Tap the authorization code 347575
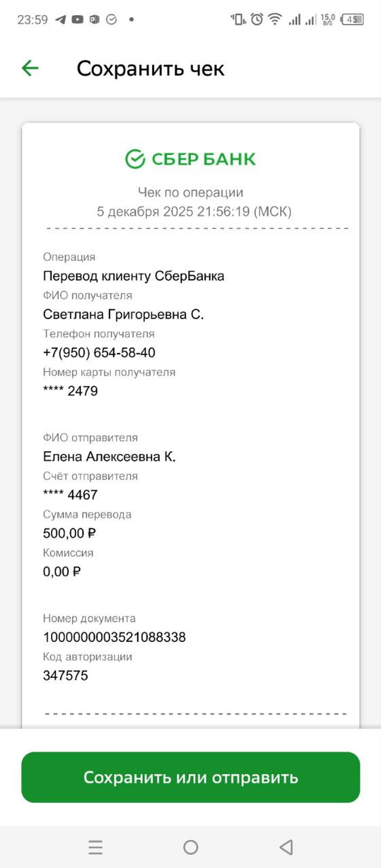The image size is (381, 868). [x=65, y=676]
